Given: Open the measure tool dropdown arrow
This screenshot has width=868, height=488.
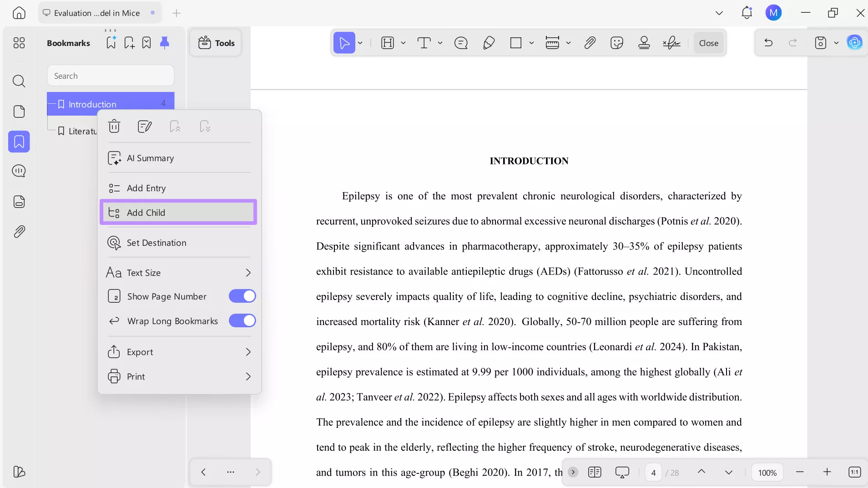Looking at the screenshot, I should pyautogui.click(x=568, y=43).
